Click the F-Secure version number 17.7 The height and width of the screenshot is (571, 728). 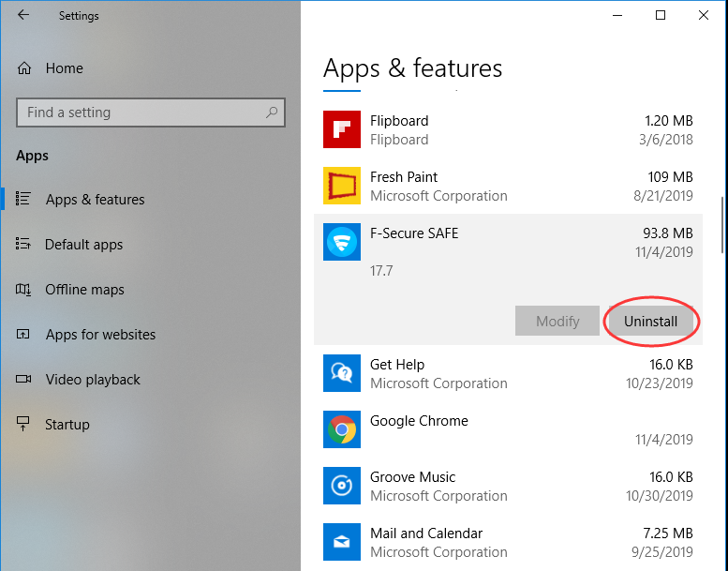tap(381, 270)
